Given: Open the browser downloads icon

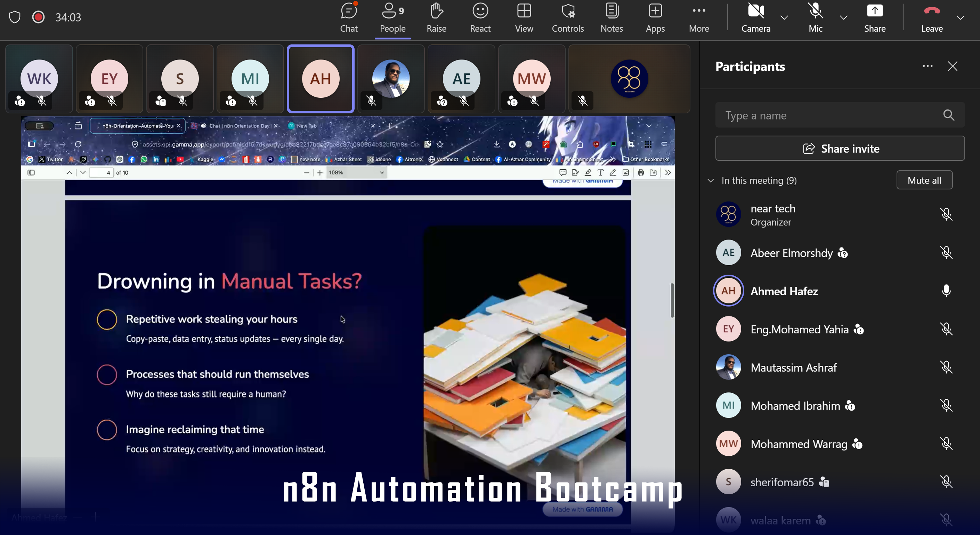Looking at the screenshot, I should coord(496,144).
